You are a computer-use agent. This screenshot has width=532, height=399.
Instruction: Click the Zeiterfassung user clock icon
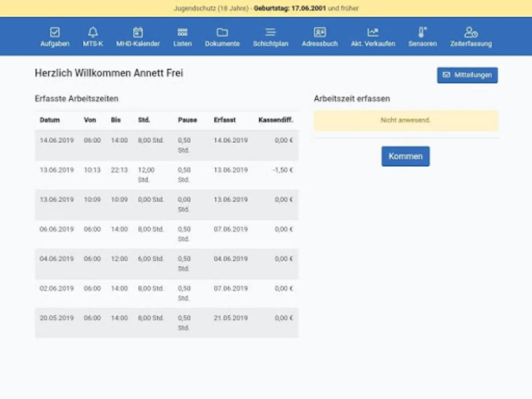coord(471,32)
